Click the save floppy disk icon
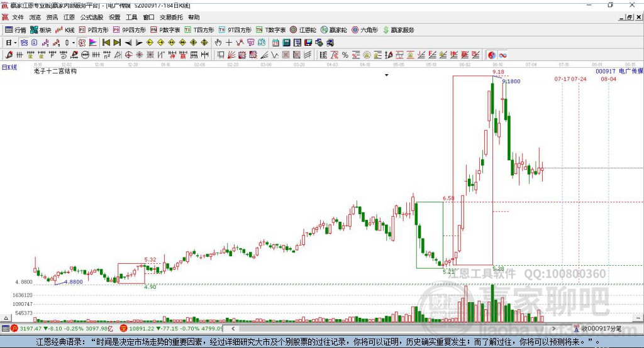This screenshot has height=348, width=644. tap(308, 43)
